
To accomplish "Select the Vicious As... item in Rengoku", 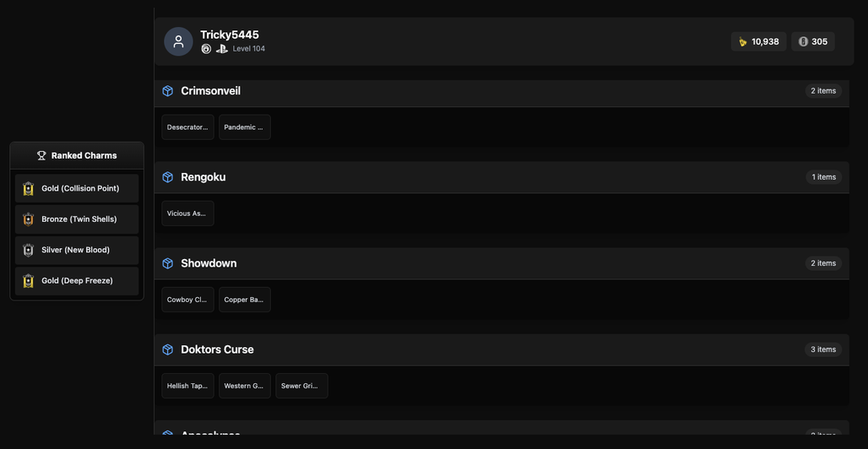I will 187,214.
